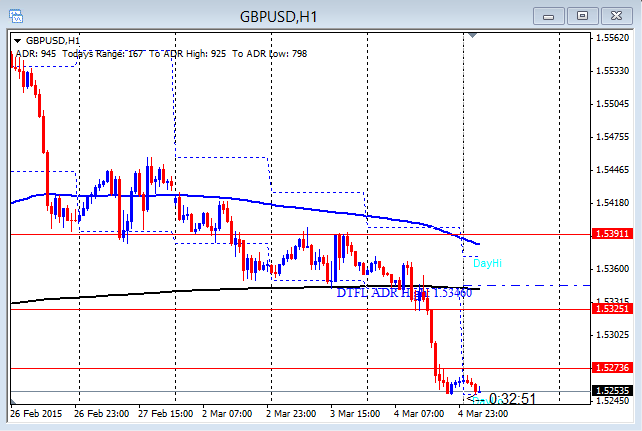Click the 1.54180 price scale value
This screenshot has width=642, height=431.
pos(613,203)
